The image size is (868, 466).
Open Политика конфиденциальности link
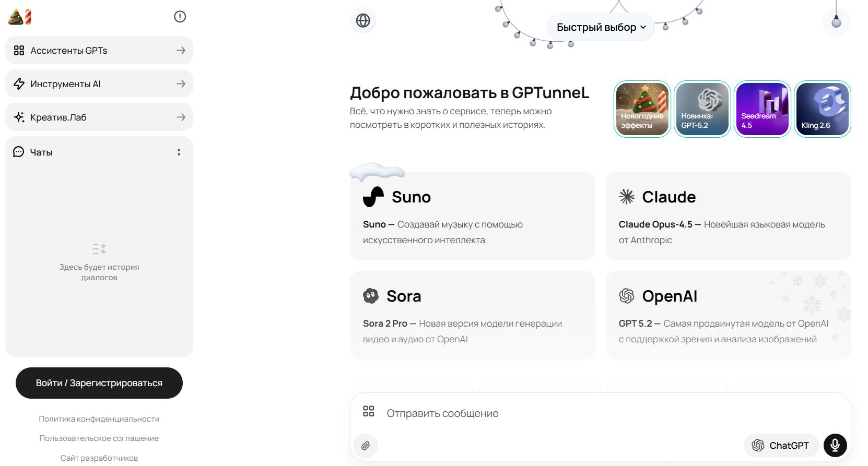(99, 419)
